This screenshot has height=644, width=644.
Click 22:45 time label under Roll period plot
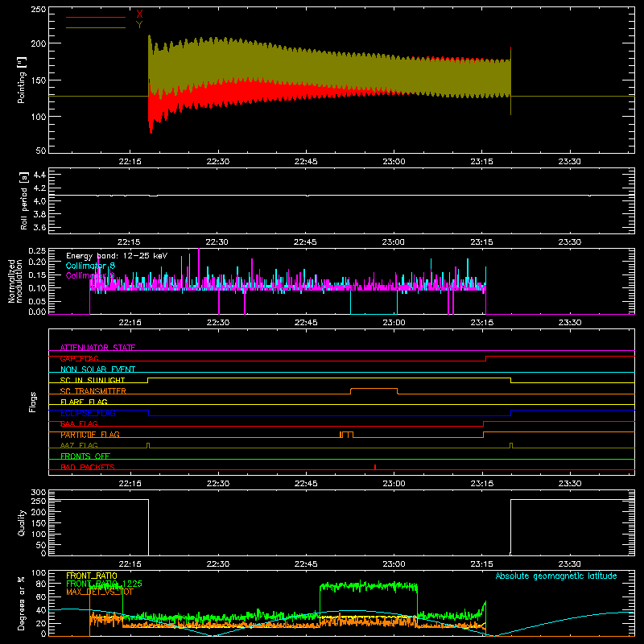305,242
